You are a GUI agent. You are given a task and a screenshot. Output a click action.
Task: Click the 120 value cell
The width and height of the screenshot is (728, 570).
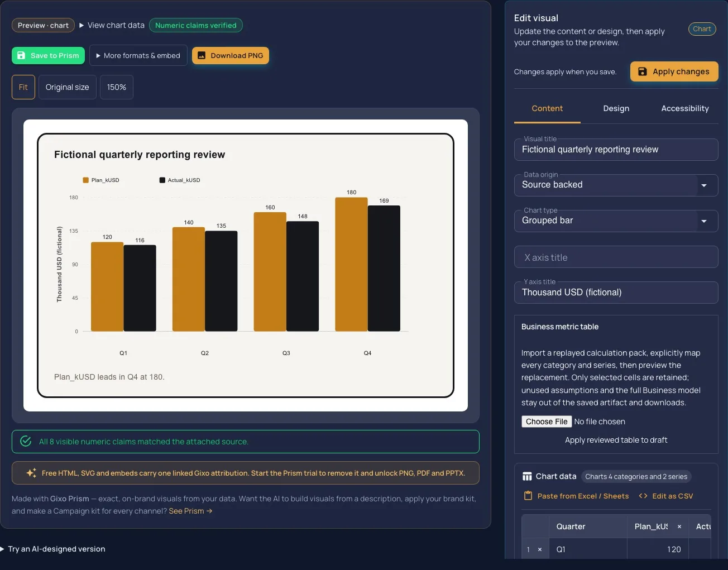pyautogui.click(x=658, y=549)
